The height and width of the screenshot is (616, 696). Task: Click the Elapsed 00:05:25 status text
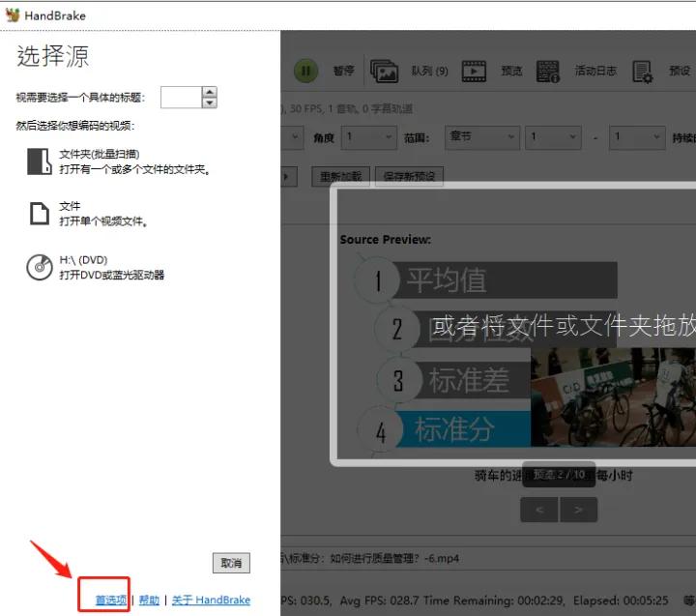621,601
